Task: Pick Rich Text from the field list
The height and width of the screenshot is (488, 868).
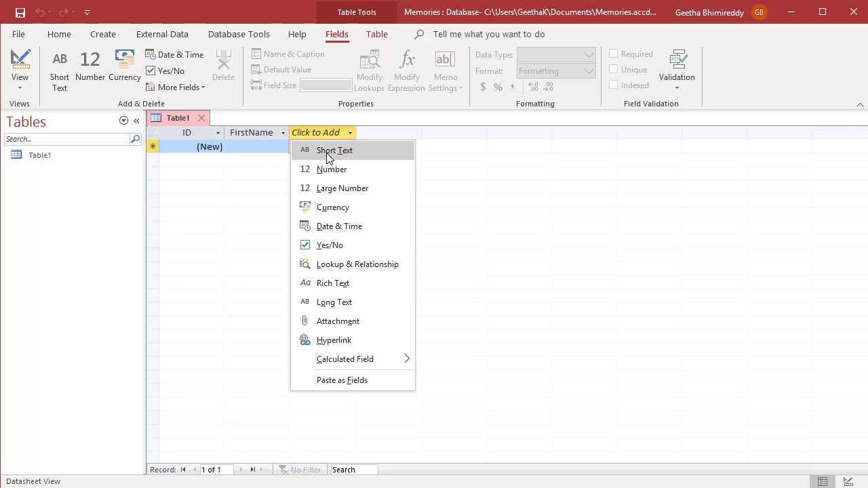Action: coord(353,283)
